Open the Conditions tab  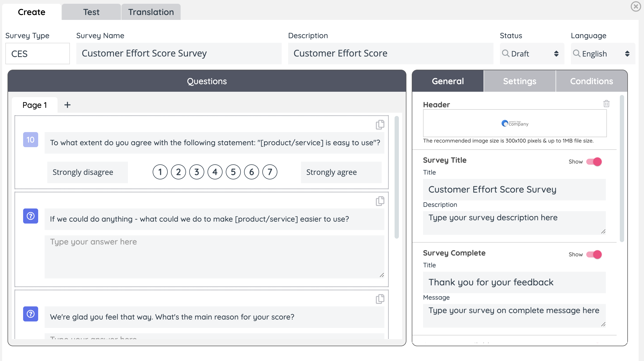pos(591,81)
